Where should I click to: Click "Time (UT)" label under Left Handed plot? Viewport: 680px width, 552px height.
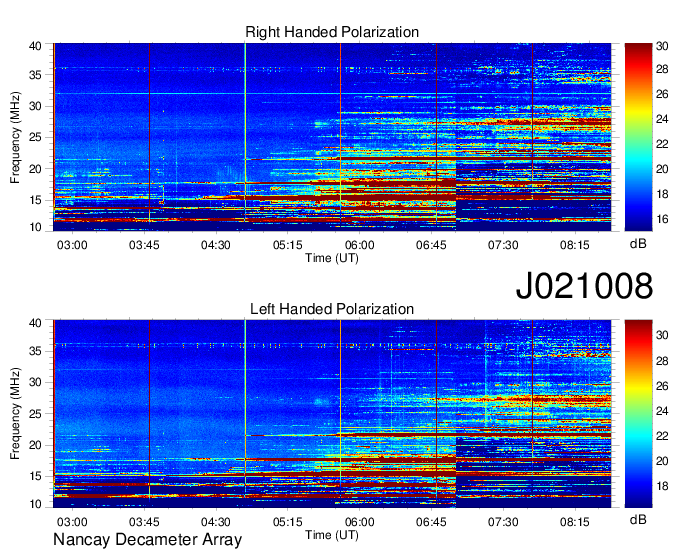[x=332, y=535]
